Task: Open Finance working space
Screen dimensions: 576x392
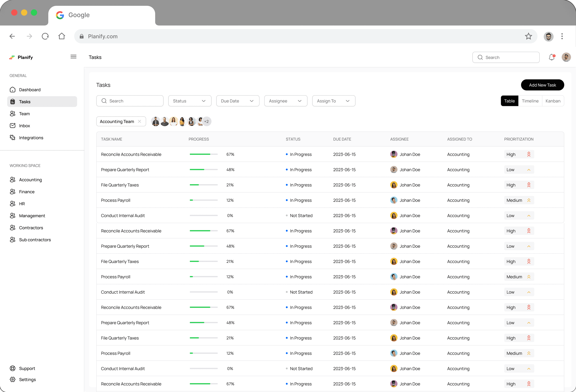Action: tap(27, 192)
